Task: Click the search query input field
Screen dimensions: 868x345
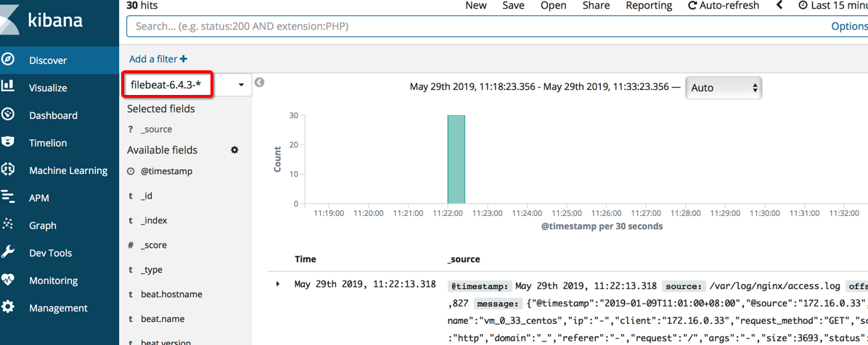Action: click(x=476, y=26)
